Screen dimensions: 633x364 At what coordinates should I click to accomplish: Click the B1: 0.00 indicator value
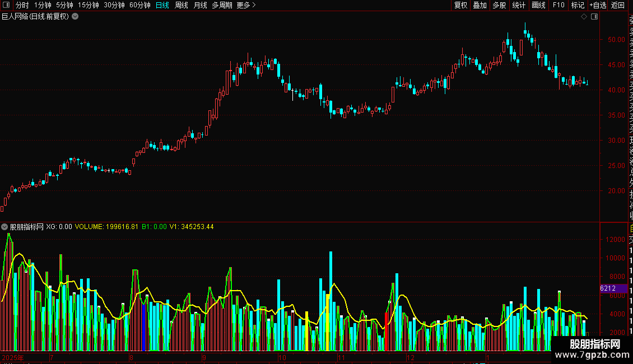tap(154, 227)
